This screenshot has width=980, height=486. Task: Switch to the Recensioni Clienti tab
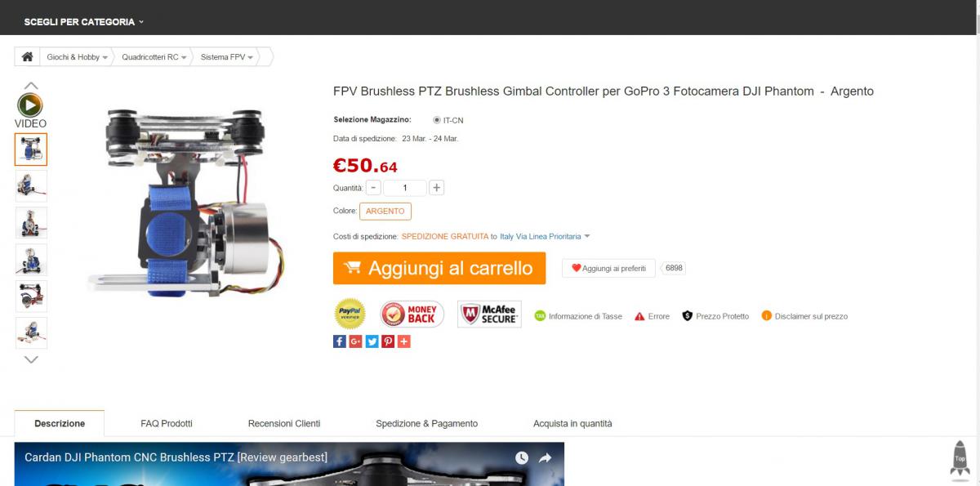pyautogui.click(x=284, y=423)
